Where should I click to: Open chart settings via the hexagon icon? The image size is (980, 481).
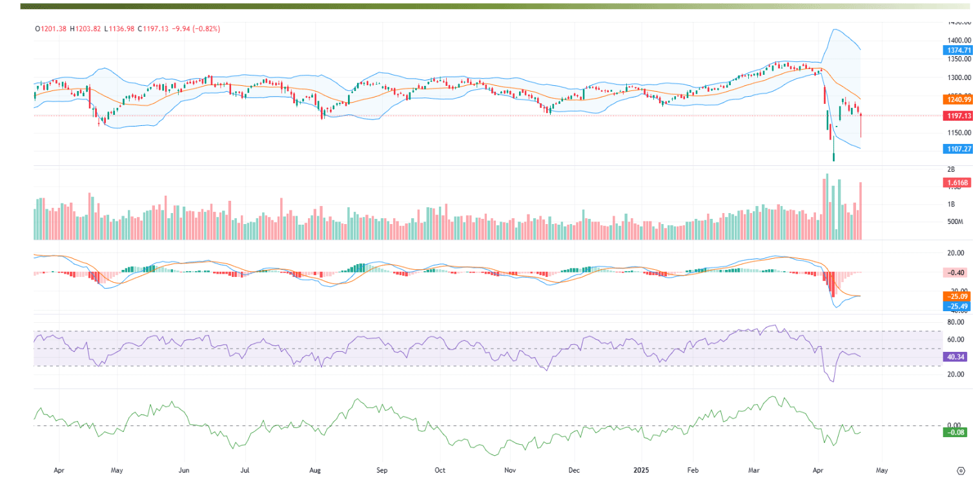(x=961, y=470)
